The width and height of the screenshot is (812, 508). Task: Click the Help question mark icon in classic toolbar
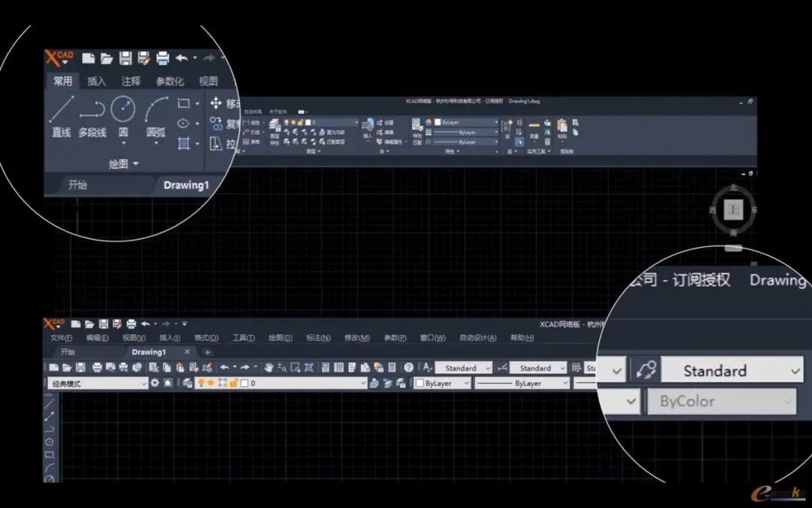[408, 367]
